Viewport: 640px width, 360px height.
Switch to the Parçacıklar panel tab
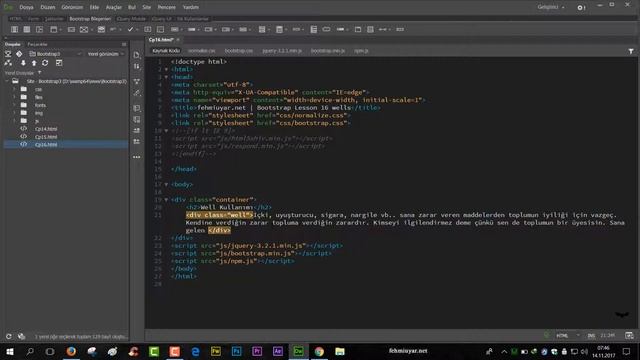tap(37, 44)
